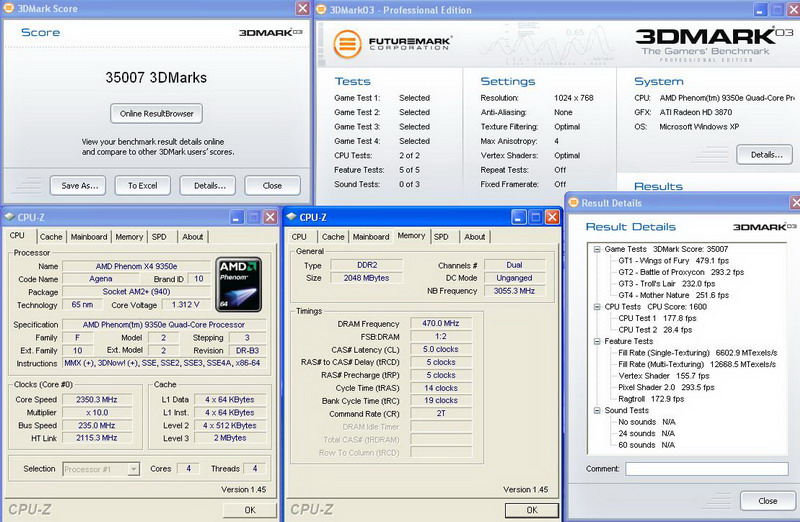The width and height of the screenshot is (800, 522).
Task: Minimize the right CPU-Z Memory window
Action: pos(518,217)
